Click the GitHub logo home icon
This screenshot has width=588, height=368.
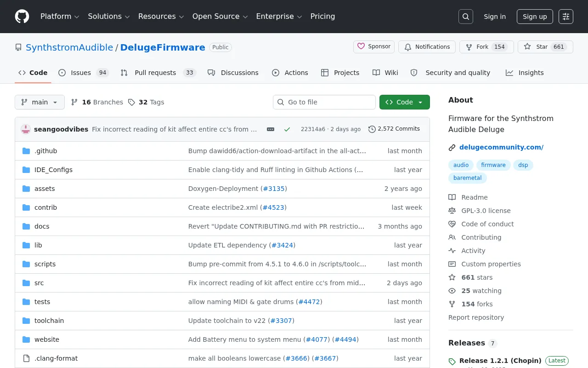22,17
